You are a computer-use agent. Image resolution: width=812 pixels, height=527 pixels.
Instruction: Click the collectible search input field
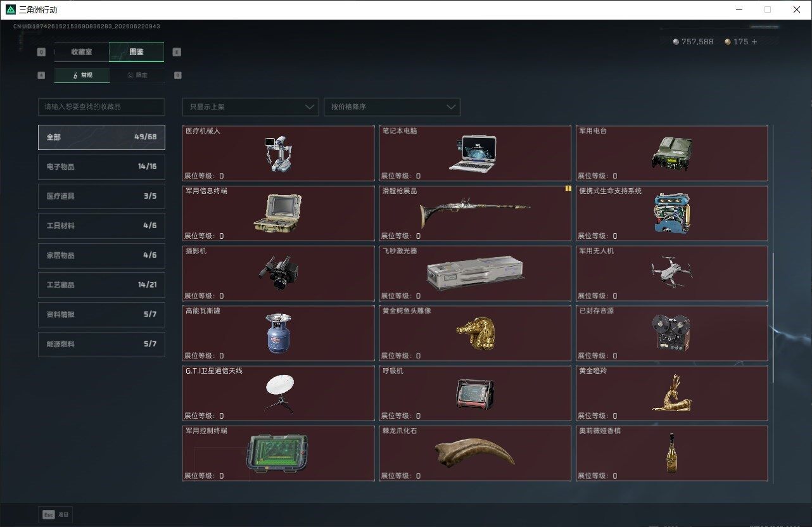click(101, 107)
